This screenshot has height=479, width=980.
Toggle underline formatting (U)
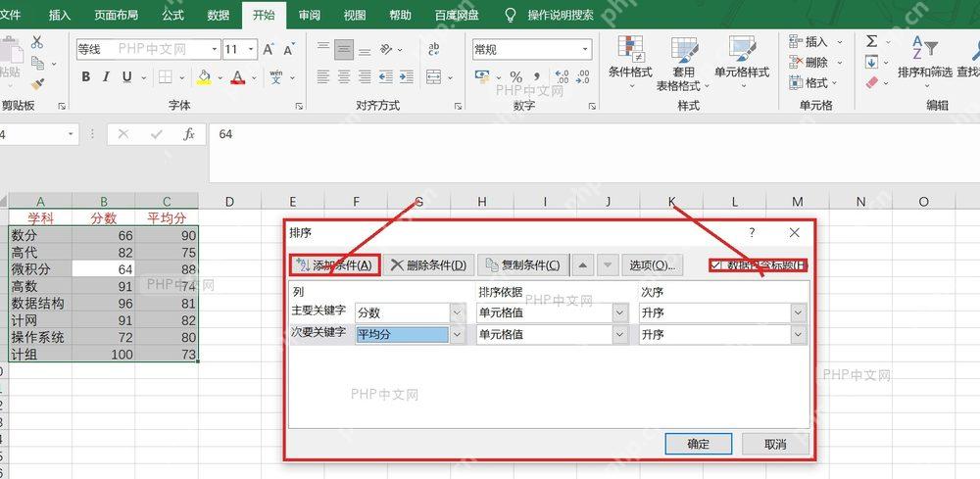[x=126, y=76]
